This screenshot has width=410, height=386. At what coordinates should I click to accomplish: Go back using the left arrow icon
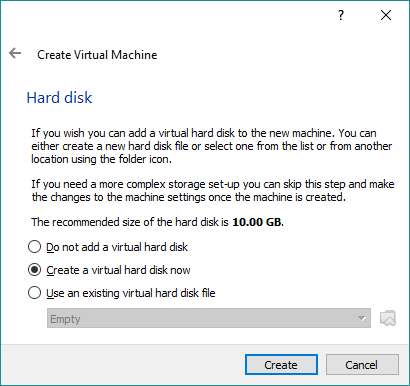[x=15, y=53]
